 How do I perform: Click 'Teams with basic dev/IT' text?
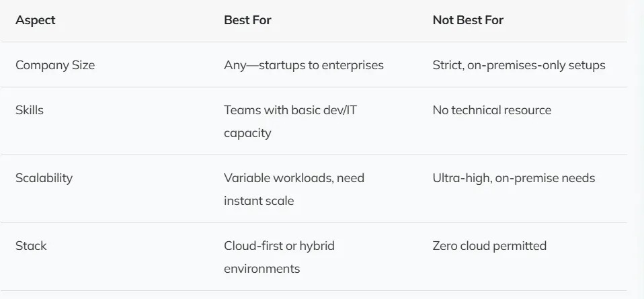coord(289,110)
